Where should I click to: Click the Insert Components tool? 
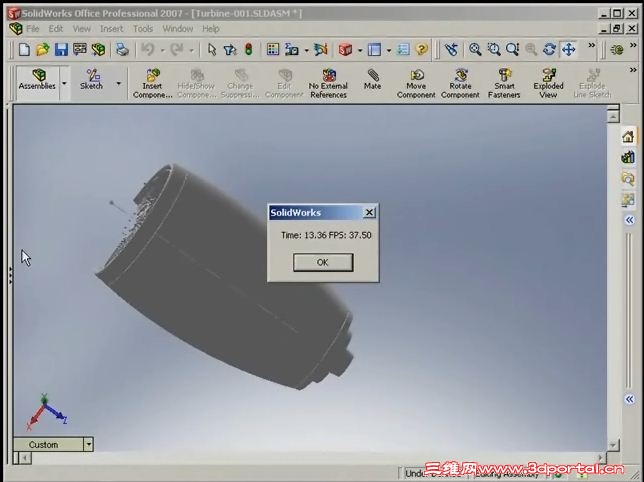click(x=152, y=84)
